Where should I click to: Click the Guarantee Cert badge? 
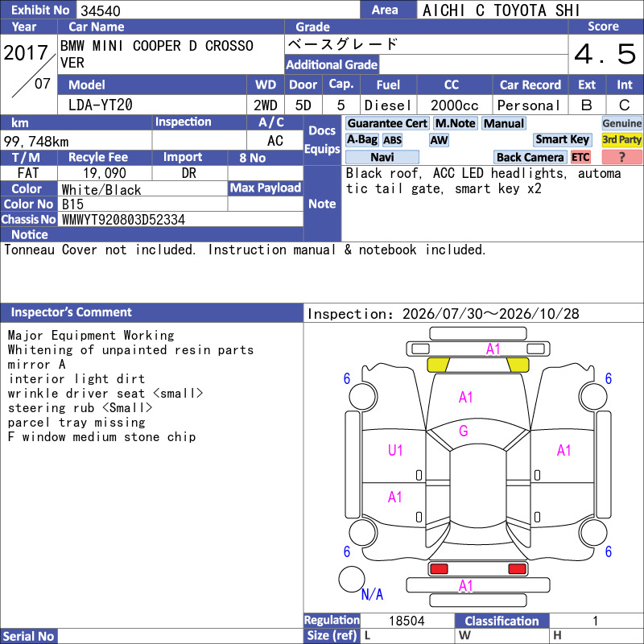pyautogui.click(x=387, y=123)
